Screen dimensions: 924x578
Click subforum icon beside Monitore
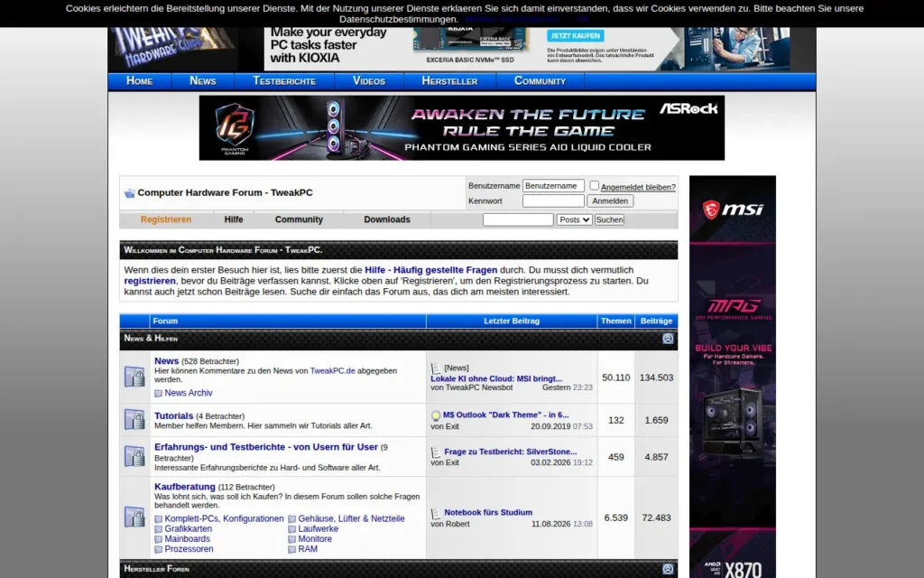[291, 539]
